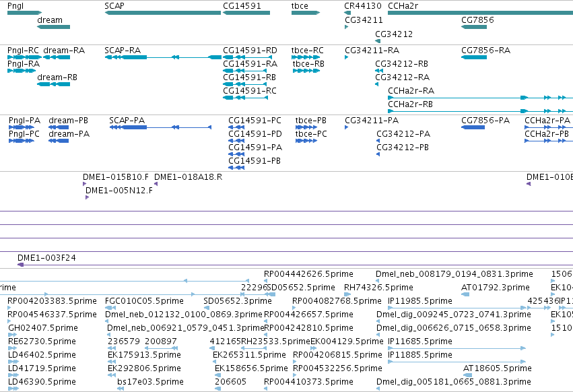Select the CG14591-PC protein feature
Screen dimensions: 573x392
(236, 127)
